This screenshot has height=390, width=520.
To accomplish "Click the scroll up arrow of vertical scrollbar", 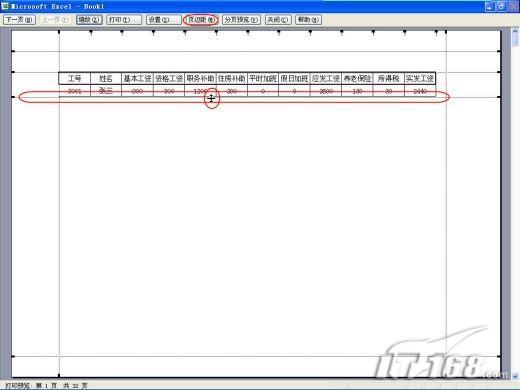I will click(515, 32).
